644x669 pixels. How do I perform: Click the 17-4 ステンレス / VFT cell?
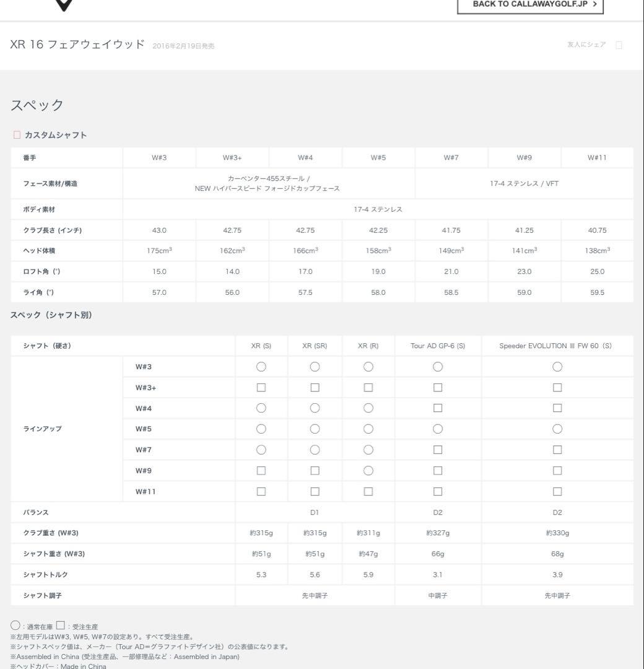coord(524,183)
